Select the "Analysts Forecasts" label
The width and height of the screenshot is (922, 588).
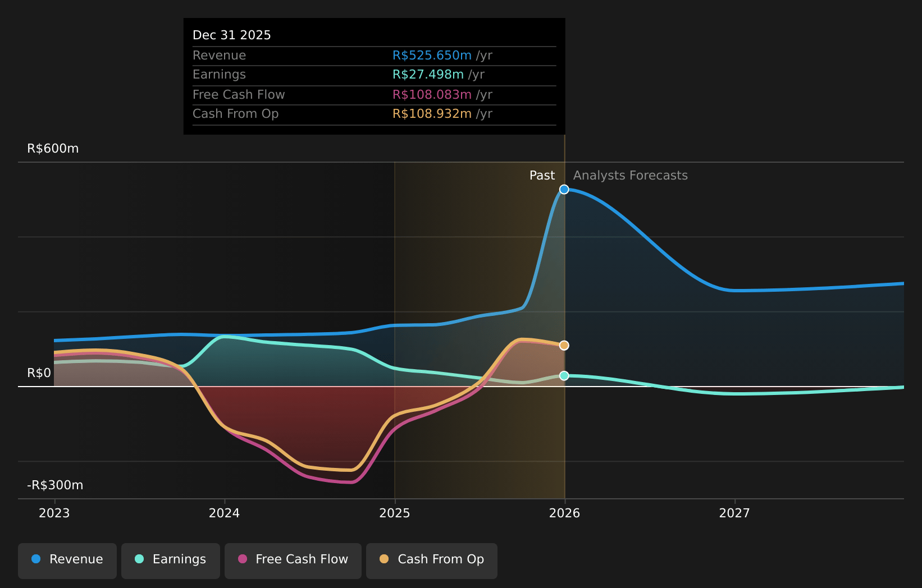[x=630, y=176]
